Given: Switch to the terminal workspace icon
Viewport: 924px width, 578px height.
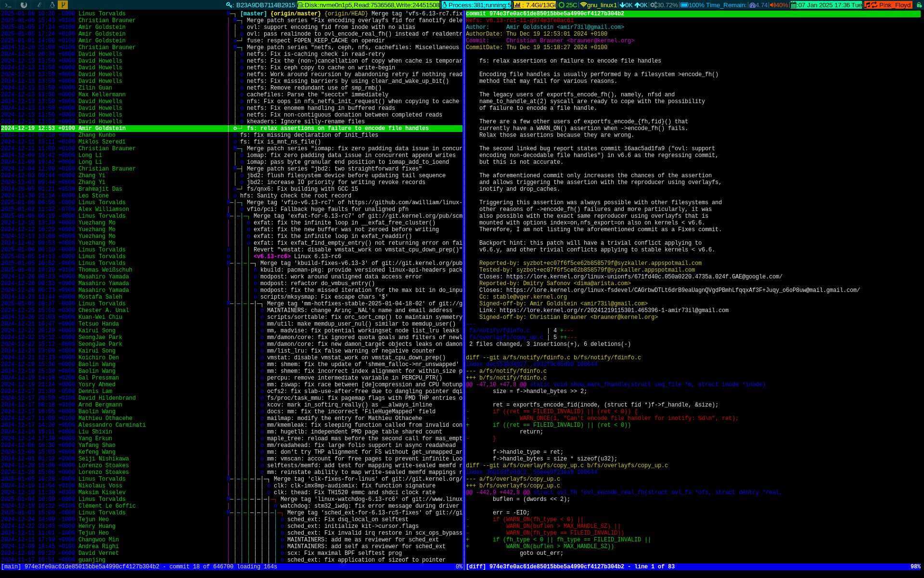Looking at the screenshot, I should click(8, 5).
